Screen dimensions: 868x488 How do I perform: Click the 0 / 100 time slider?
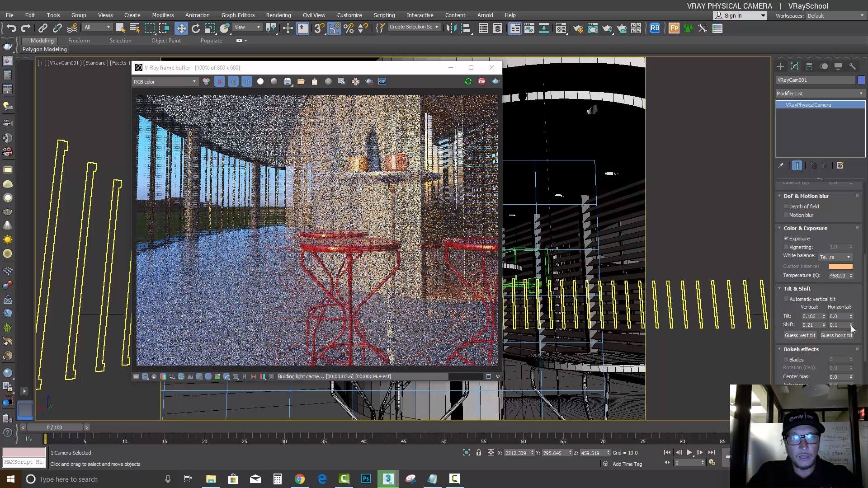55,427
